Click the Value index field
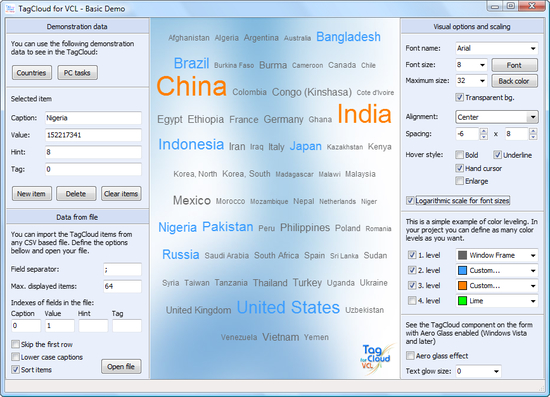 (60, 325)
